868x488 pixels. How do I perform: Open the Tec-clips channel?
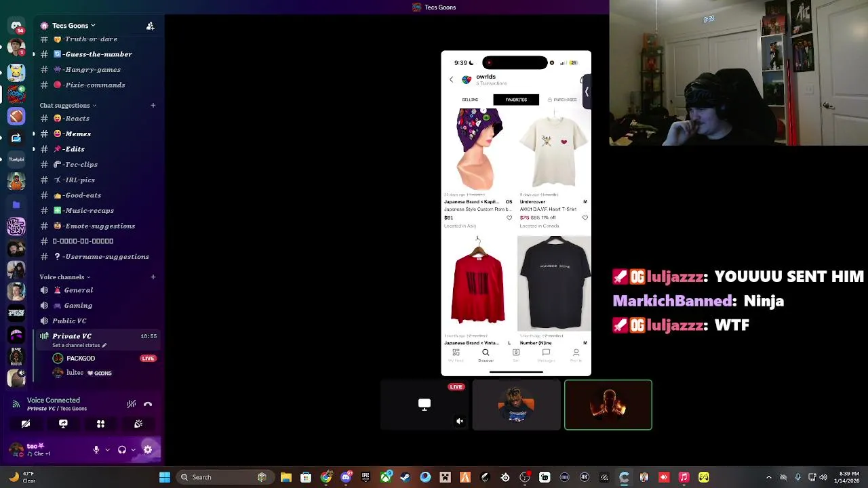(x=98, y=165)
